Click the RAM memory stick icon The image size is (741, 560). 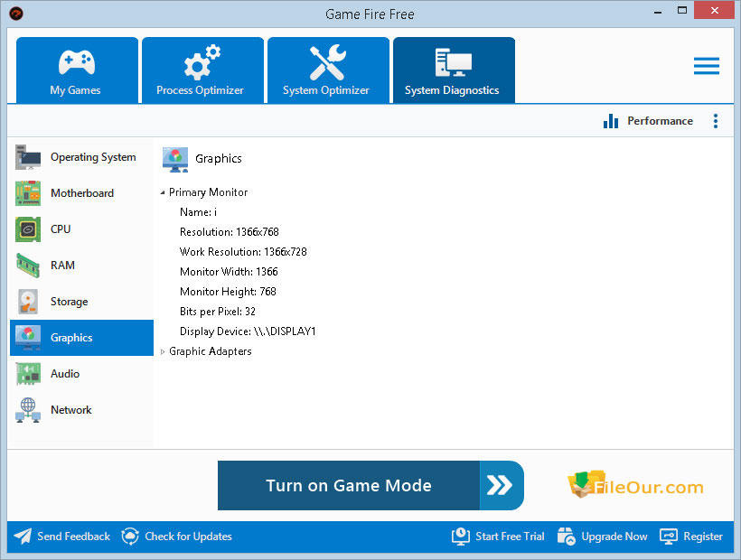click(x=28, y=266)
